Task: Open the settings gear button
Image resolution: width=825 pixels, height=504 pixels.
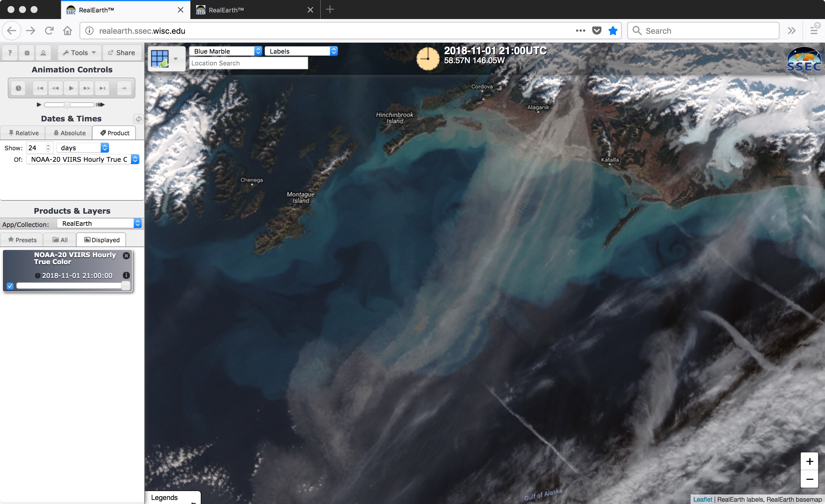Action: click(27, 52)
